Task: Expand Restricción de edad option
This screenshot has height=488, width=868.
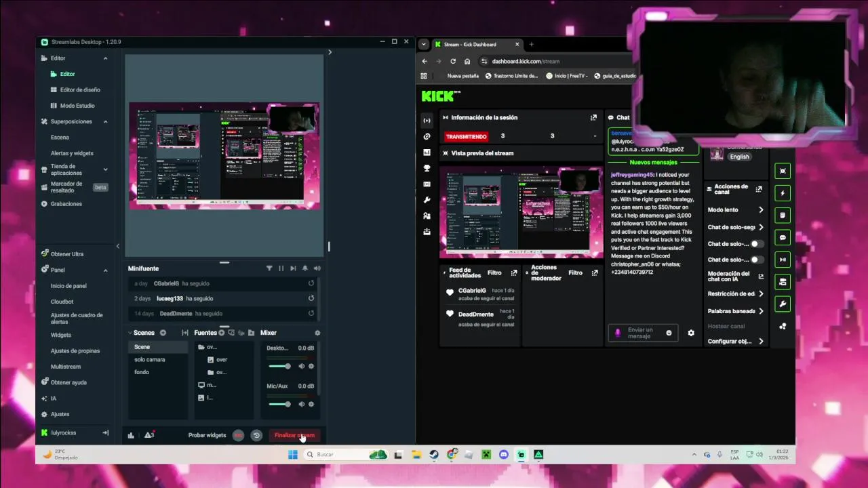Action: (761, 294)
